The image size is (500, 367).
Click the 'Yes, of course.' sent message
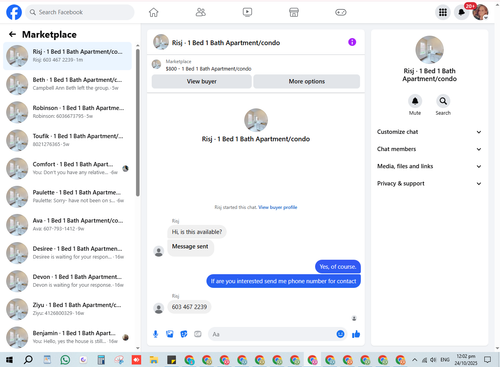tap(338, 267)
